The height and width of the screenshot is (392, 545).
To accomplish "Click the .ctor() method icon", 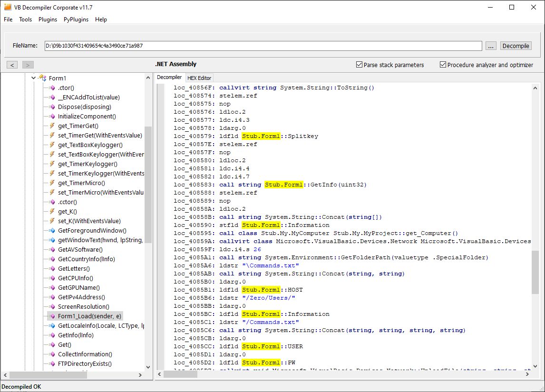I will 53,88.
